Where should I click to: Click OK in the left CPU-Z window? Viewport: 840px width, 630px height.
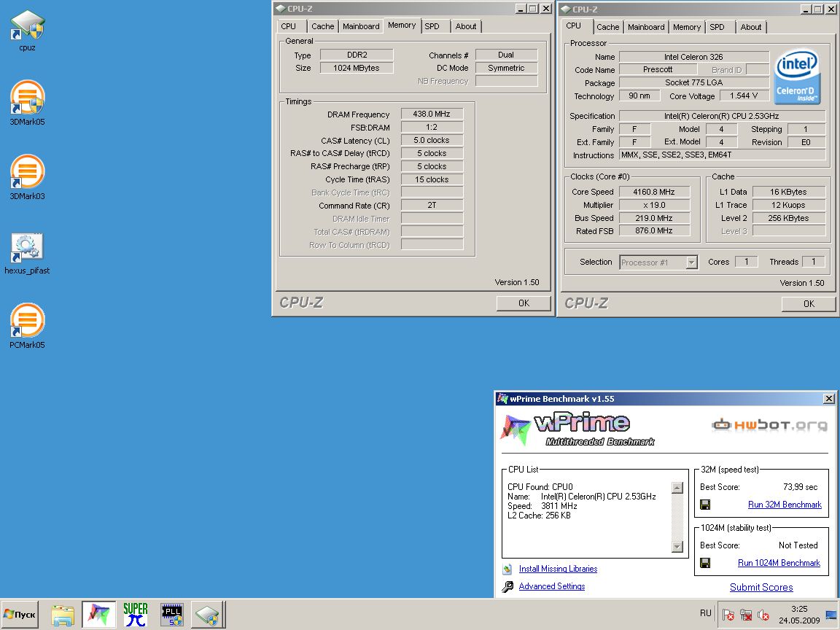pyautogui.click(x=524, y=303)
